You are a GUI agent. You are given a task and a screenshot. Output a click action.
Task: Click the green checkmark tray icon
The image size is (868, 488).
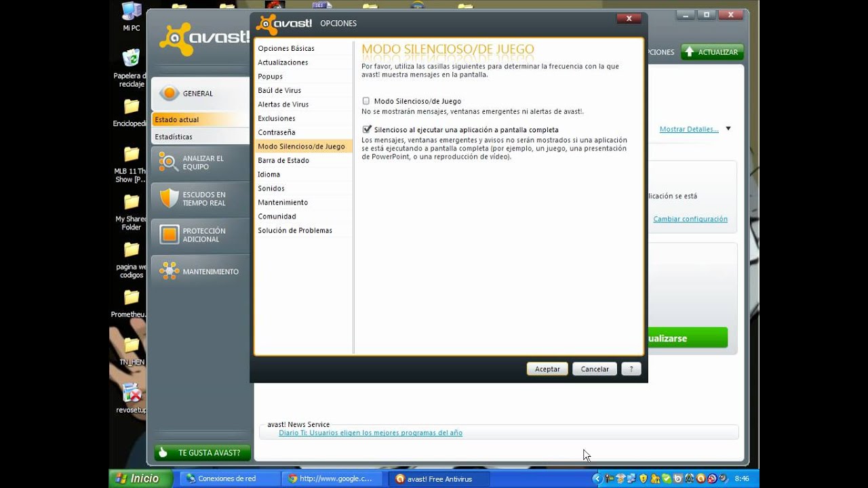666,479
